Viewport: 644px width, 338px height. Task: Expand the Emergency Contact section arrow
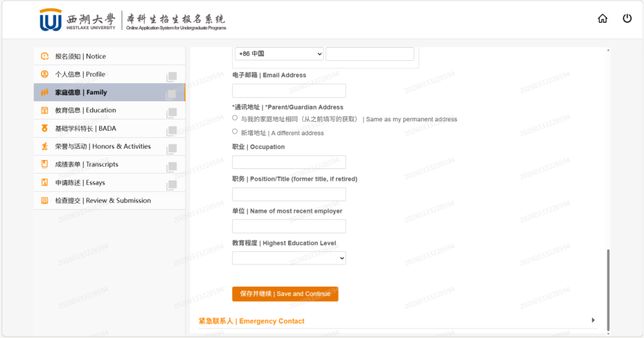(593, 320)
